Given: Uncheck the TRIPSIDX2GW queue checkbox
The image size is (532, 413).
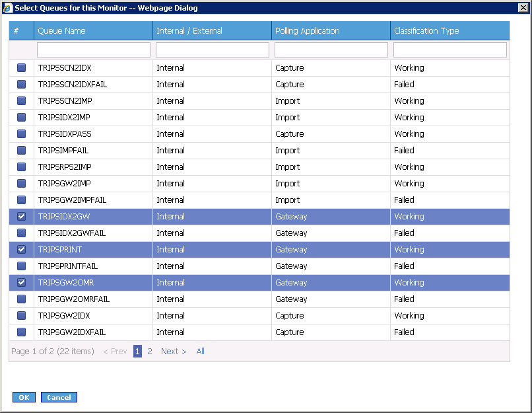Looking at the screenshot, I should coord(21,217).
